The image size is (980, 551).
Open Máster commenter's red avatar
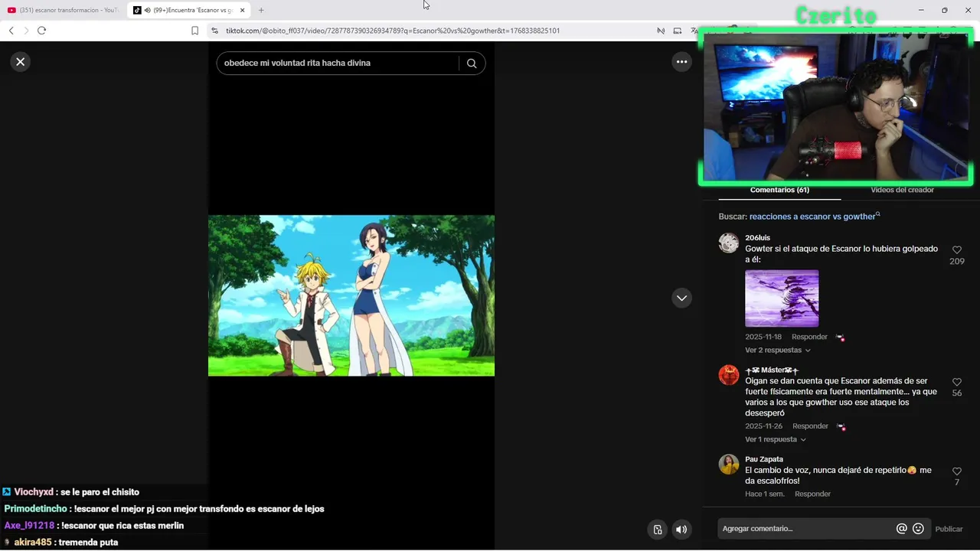coord(728,375)
